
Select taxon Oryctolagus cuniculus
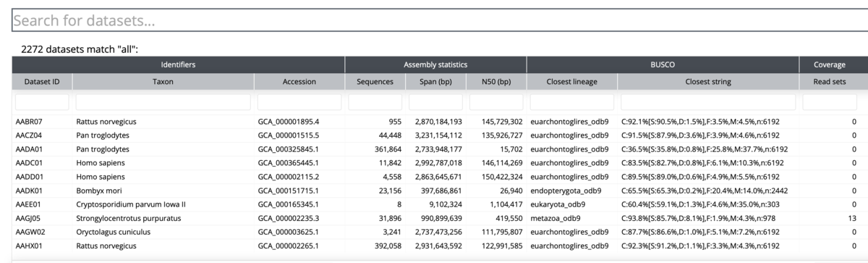[x=113, y=232]
